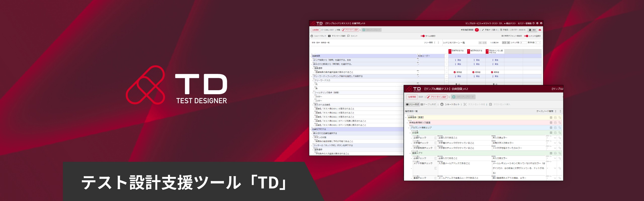Click the ショートカット help icon in 会員登録 window
Viewport: 644px width, 201px height.
coord(442,105)
